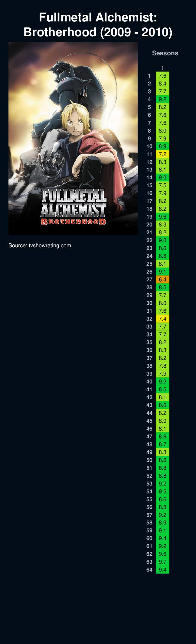Select the 8.6 rating for episode 43
The width and height of the screenshot is (196, 644).
[x=162, y=405]
